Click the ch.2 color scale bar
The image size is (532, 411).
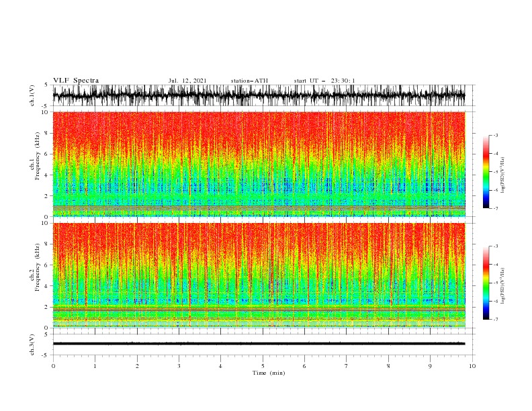coord(486,283)
